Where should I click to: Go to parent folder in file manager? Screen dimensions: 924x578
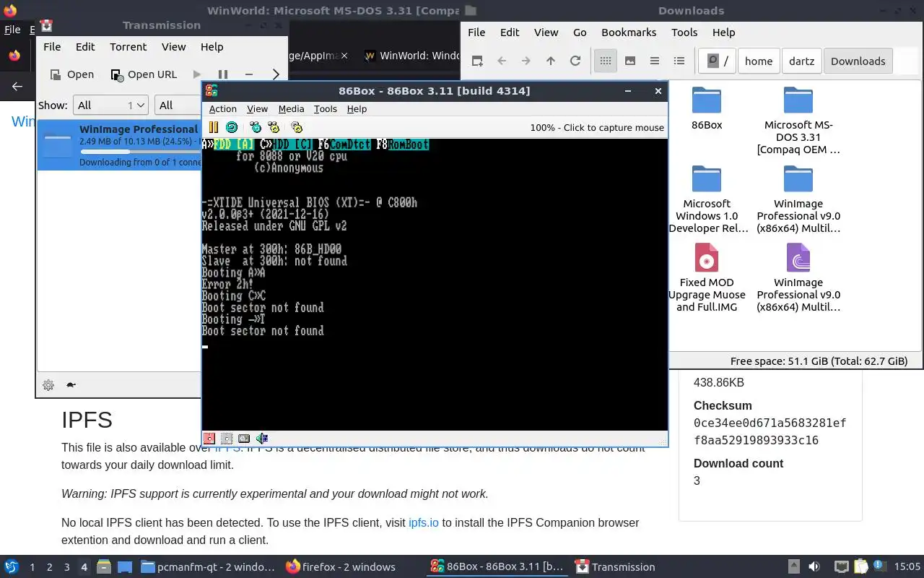point(551,61)
